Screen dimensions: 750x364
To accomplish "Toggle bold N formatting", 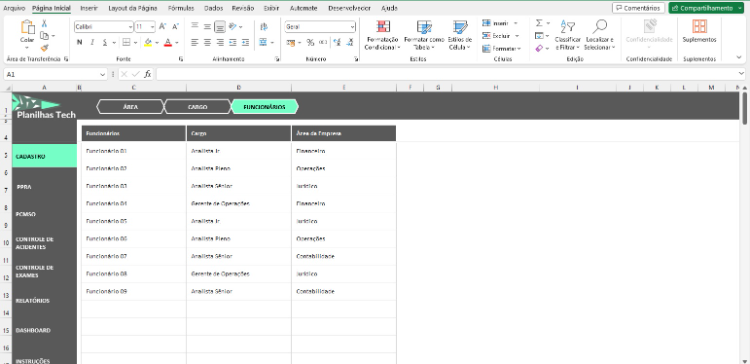I will click(79, 43).
